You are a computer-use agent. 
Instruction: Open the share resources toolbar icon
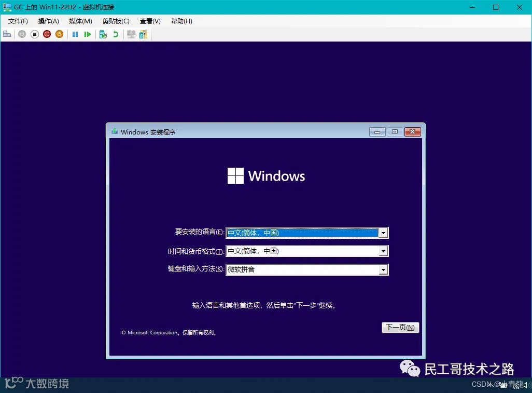click(x=143, y=34)
